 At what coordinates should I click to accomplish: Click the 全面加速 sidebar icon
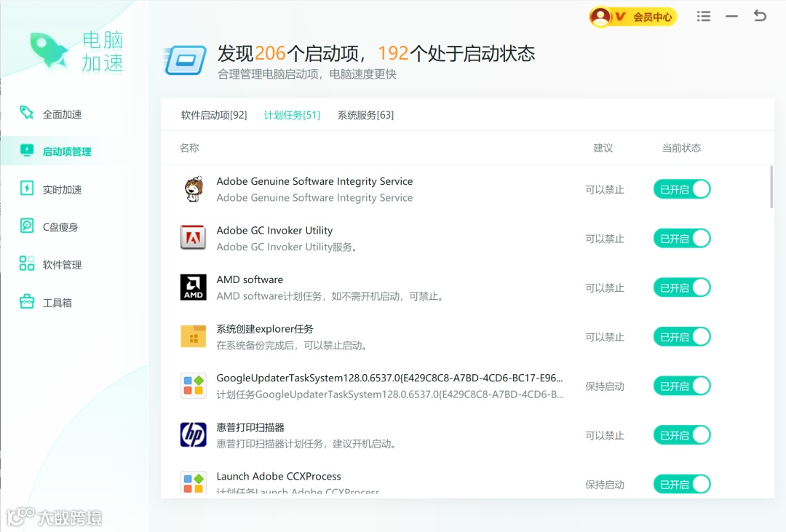click(x=27, y=113)
